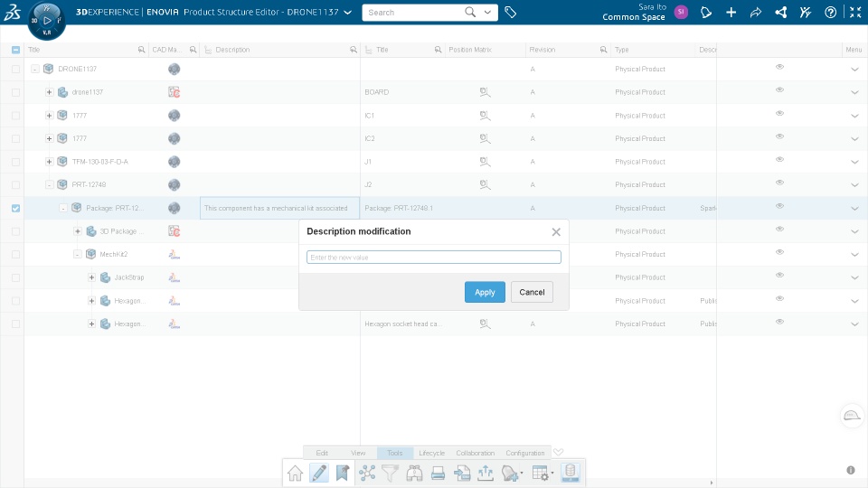The width and height of the screenshot is (868, 488).
Task: Select the Tools tab
Action: click(x=395, y=453)
